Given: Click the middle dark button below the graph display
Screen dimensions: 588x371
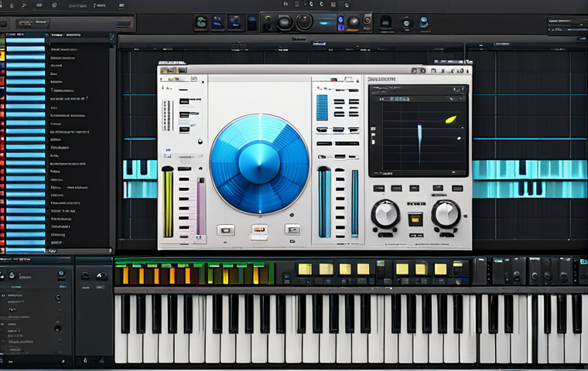Looking at the screenshot, I should 414,188.
